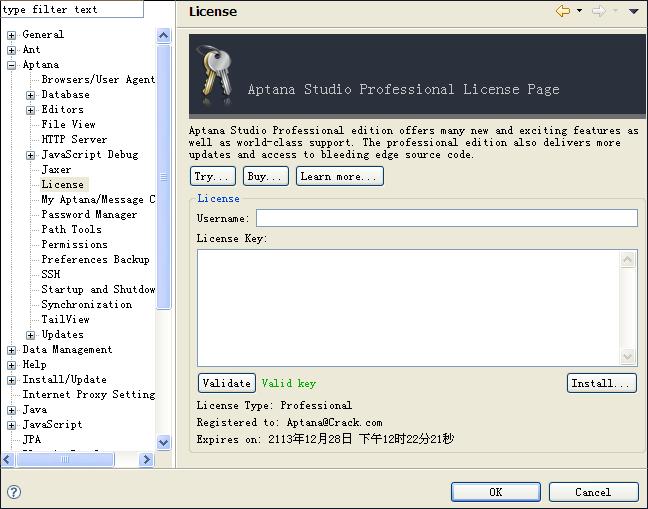Open the HTTP Server preferences

tap(74, 139)
